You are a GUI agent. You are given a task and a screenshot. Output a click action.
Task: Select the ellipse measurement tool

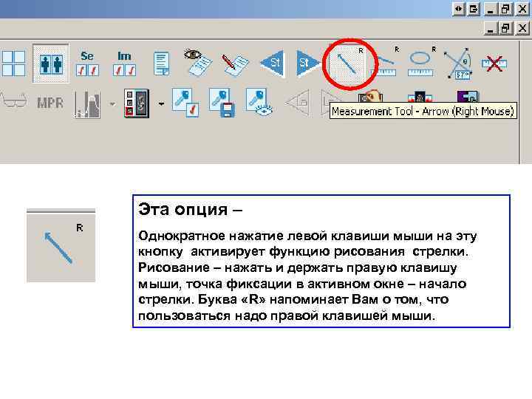[420, 64]
